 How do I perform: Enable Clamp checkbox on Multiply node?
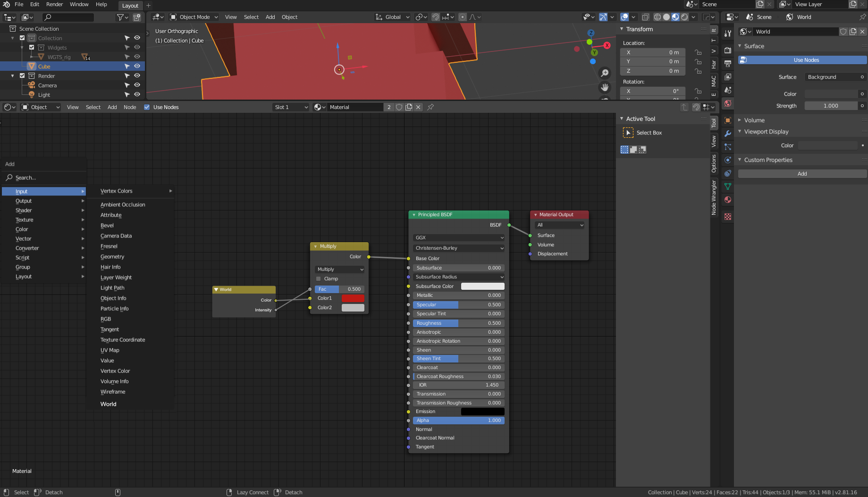coord(319,278)
